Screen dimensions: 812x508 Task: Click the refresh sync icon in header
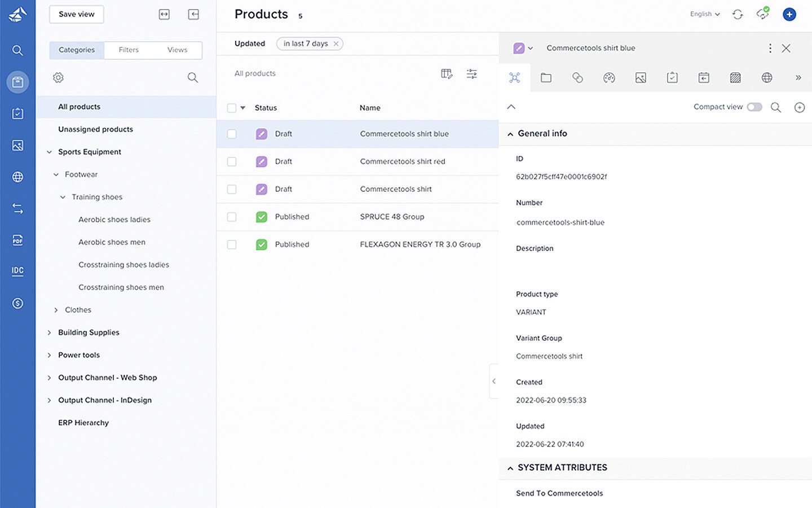738,15
